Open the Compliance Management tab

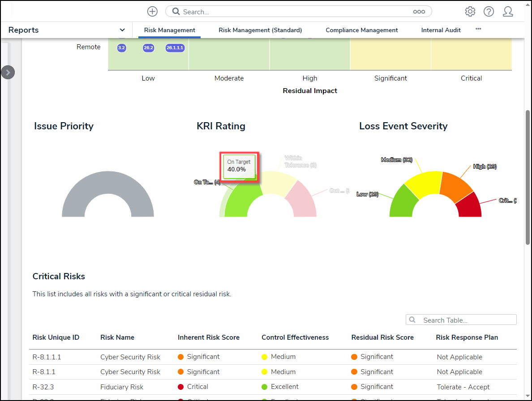click(x=361, y=30)
